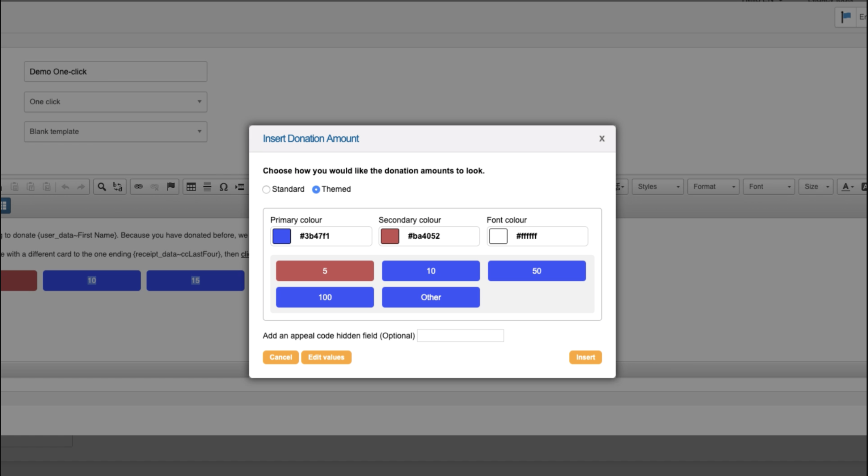Click the Primary colour swatch

pyautogui.click(x=281, y=236)
